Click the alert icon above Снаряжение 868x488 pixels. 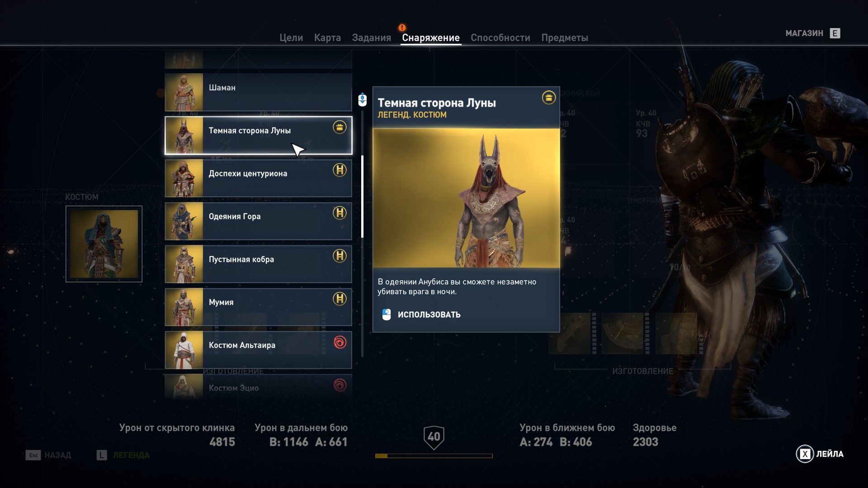(402, 28)
